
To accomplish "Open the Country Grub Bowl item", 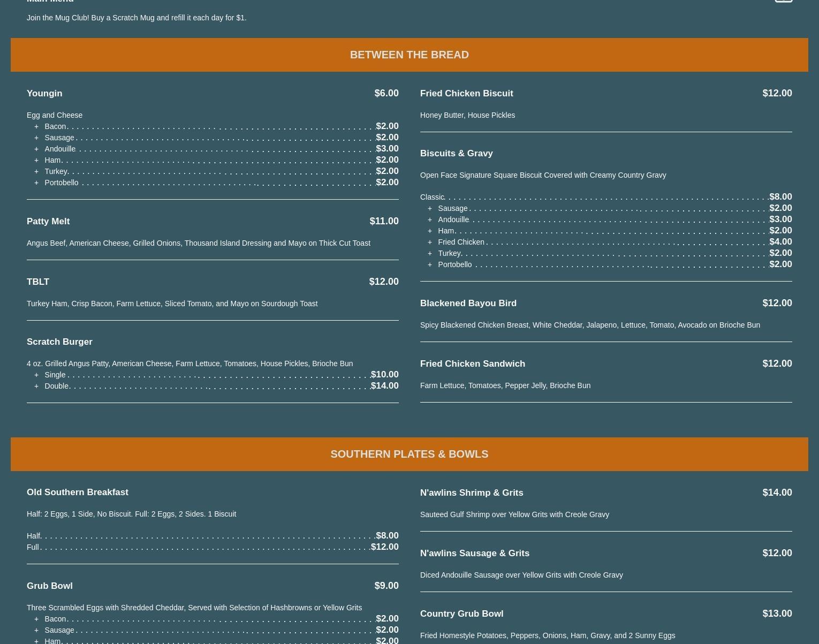I will pyautogui.click(x=461, y=613).
